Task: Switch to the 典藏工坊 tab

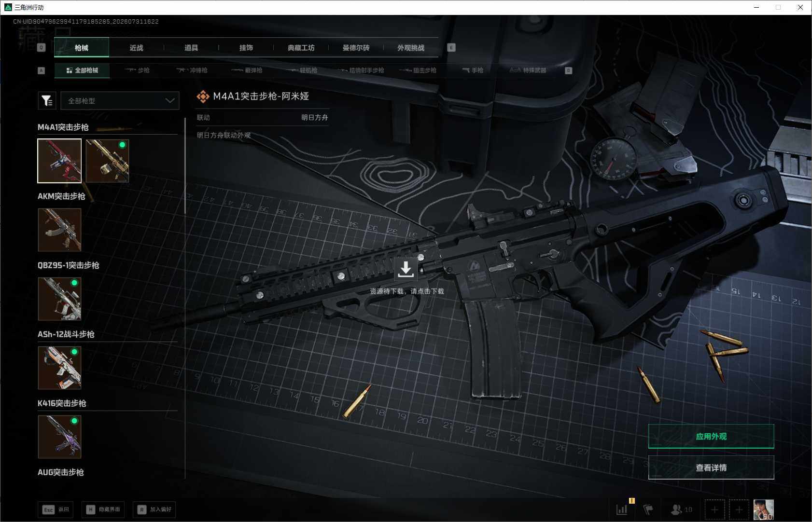Action: [x=301, y=48]
